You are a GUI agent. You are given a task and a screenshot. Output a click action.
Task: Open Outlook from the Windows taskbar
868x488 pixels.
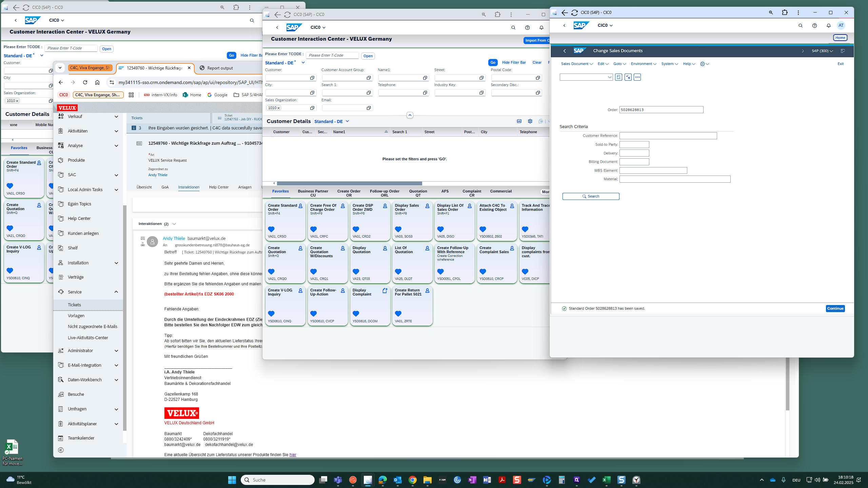398,480
